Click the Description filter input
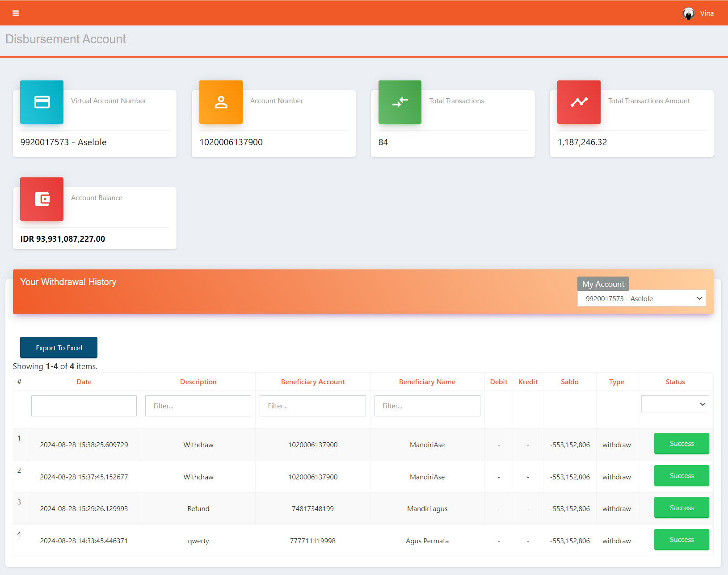This screenshot has width=728, height=575. 198,406
